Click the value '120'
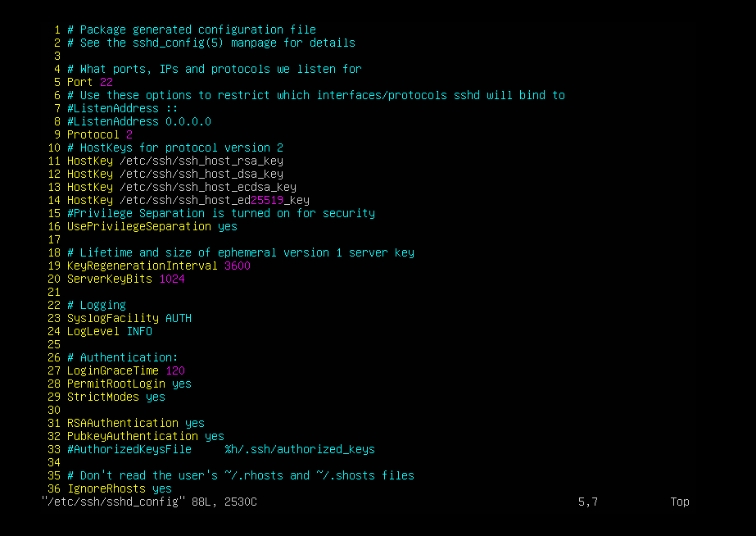The height and width of the screenshot is (536, 756). (175, 370)
